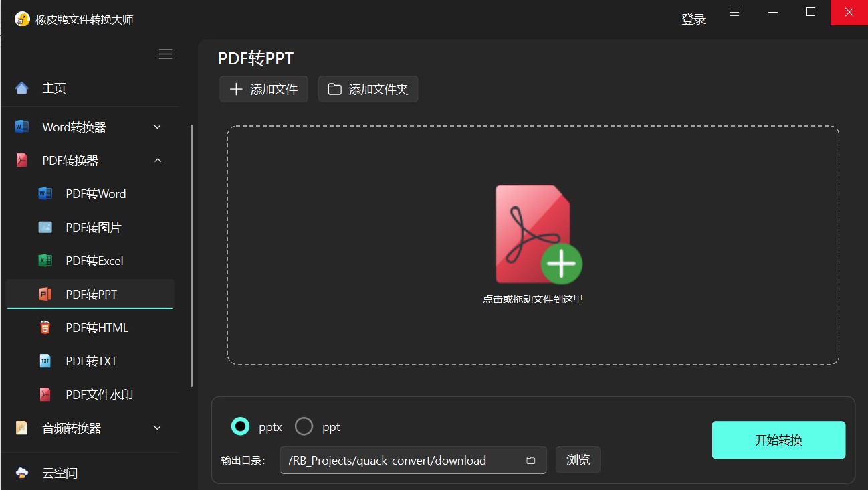The height and width of the screenshot is (490, 868).
Task: Click the home icon beside 主页
Action: point(22,88)
